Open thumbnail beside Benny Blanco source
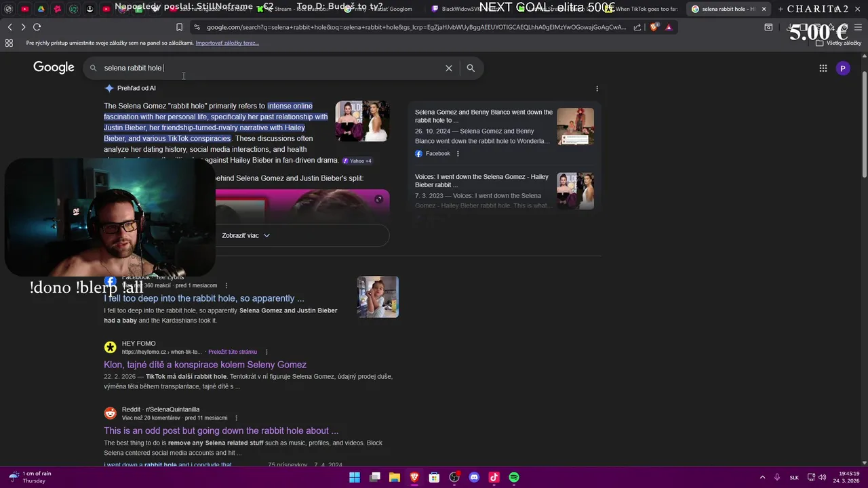Viewport: 868px width, 488px height. coord(575,127)
